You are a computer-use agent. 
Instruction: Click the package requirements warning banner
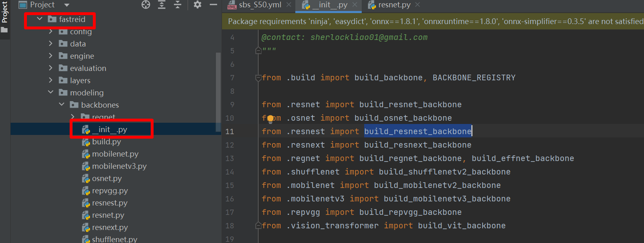click(433, 21)
